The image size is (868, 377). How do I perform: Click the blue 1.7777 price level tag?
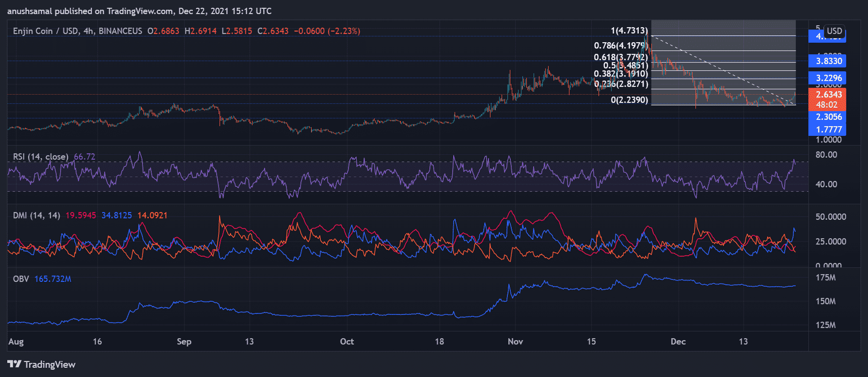[x=829, y=130]
